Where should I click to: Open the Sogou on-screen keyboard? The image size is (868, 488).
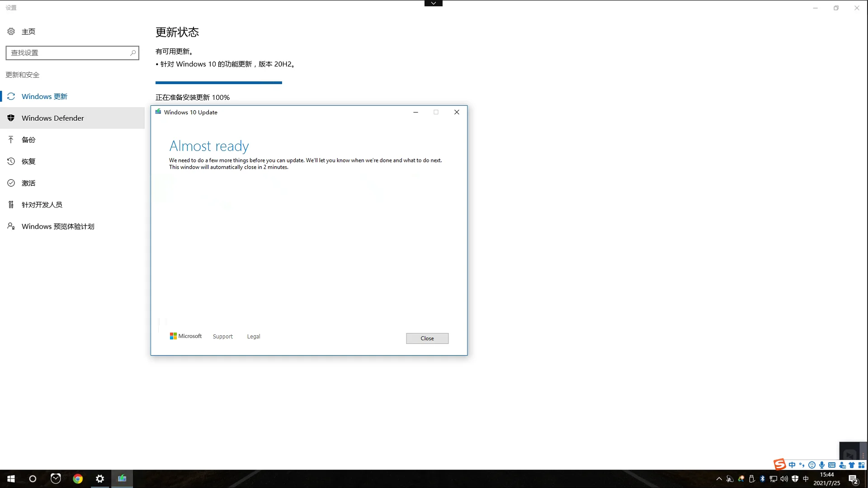832,465
